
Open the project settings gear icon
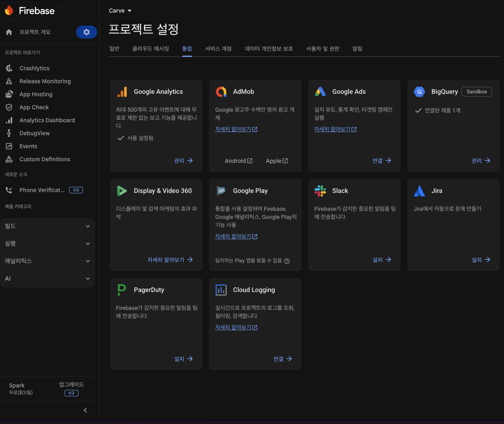coord(87,32)
